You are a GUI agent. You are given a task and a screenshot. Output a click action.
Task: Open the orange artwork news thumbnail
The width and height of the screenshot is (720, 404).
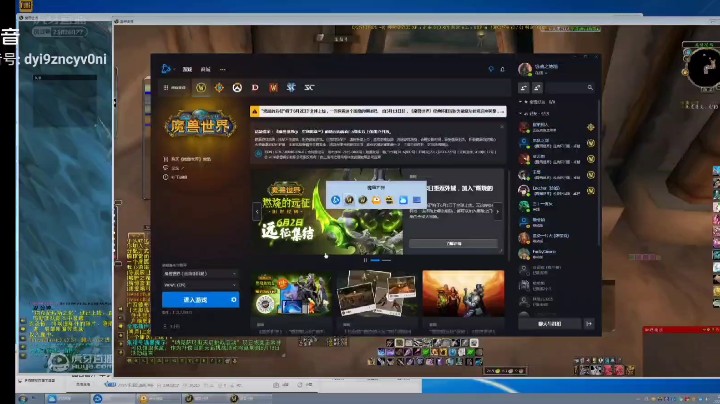(463, 294)
